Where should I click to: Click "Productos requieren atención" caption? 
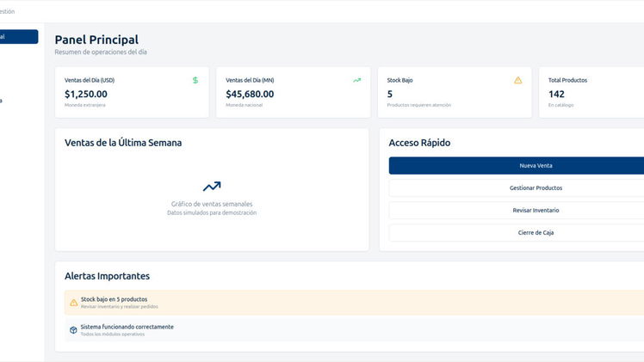[419, 105]
